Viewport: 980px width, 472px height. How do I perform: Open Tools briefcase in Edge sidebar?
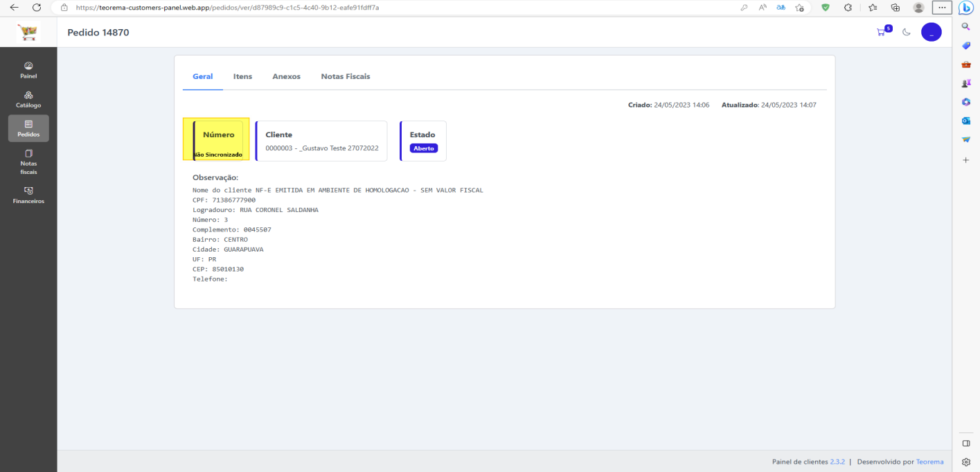[966, 64]
